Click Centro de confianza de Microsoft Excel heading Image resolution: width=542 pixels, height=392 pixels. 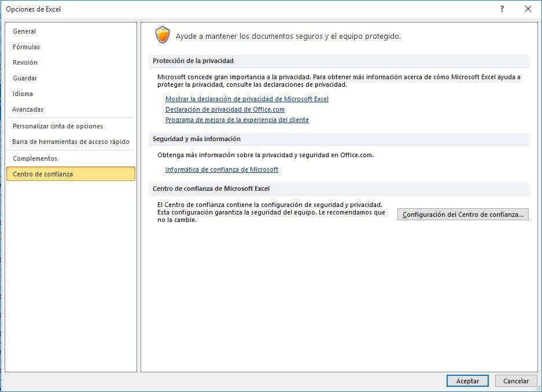211,188
